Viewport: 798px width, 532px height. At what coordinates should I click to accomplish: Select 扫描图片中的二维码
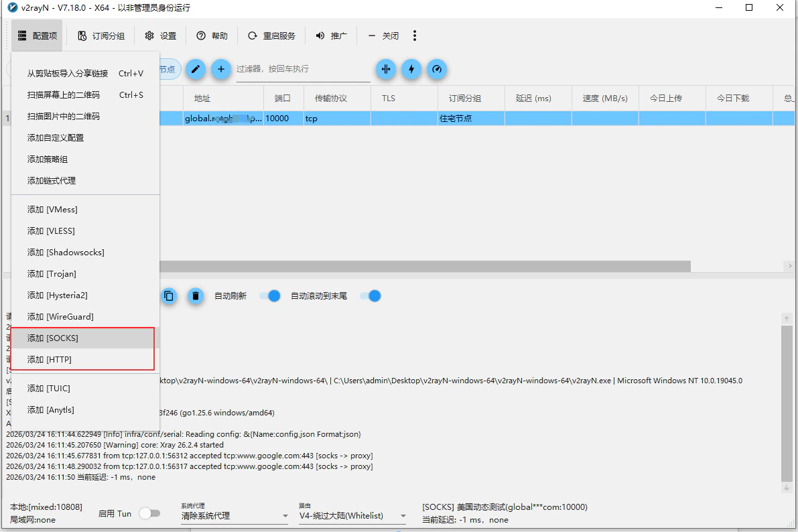click(x=86, y=116)
